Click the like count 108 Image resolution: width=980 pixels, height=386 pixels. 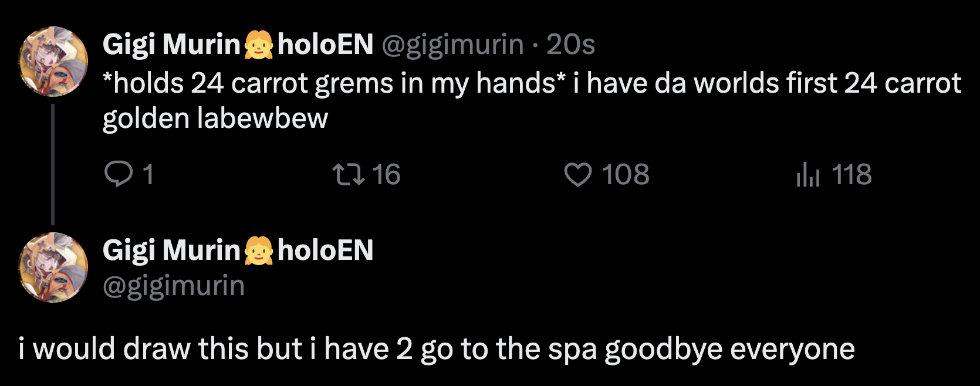[626, 174]
